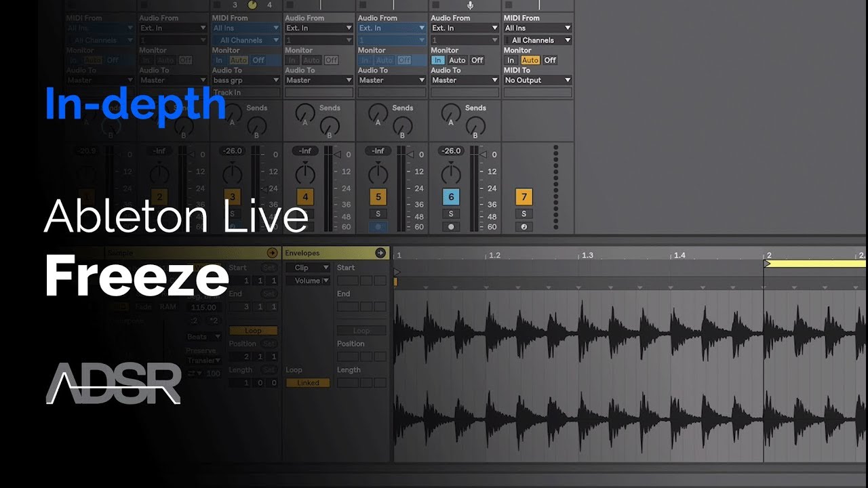The height and width of the screenshot is (488, 868).
Task: Click the microphone icon above track 6
Action: (470, 5)
